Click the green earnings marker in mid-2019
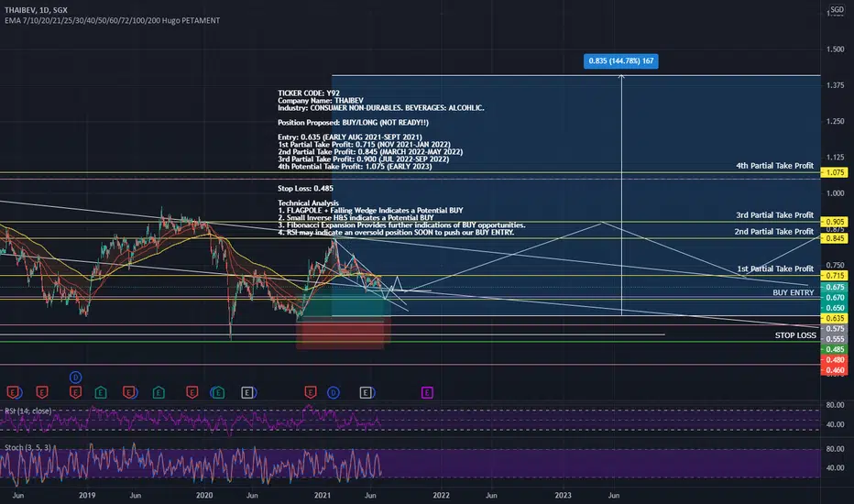 pos(159,392)
